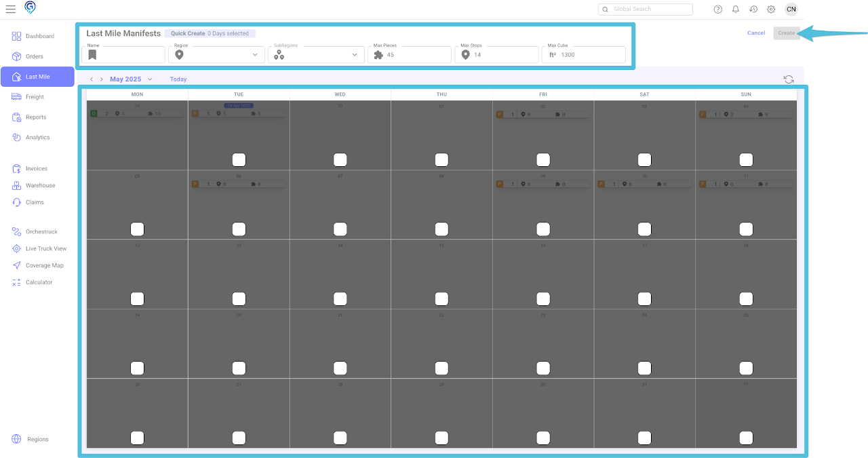Click the Invoices icon in sidebar
The height and width of the screenshot is (458, 868).
[x=17, y=168]
